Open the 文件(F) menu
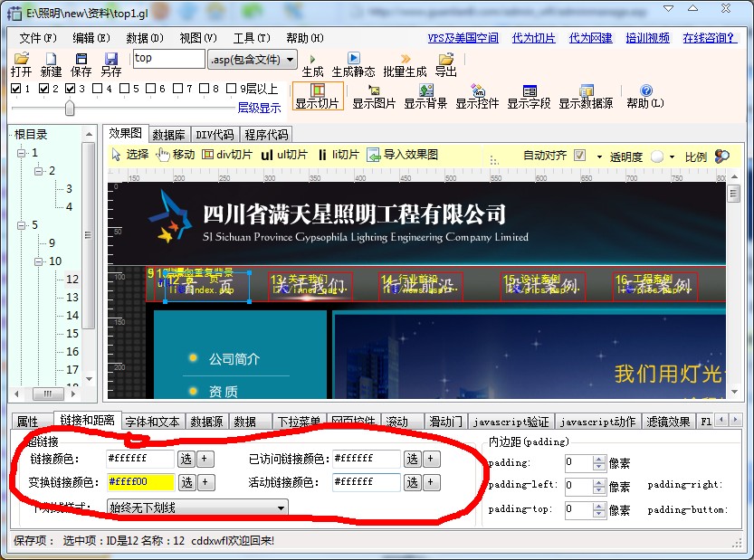This screenshot has height=560, width=754. (x=38, y=38)
